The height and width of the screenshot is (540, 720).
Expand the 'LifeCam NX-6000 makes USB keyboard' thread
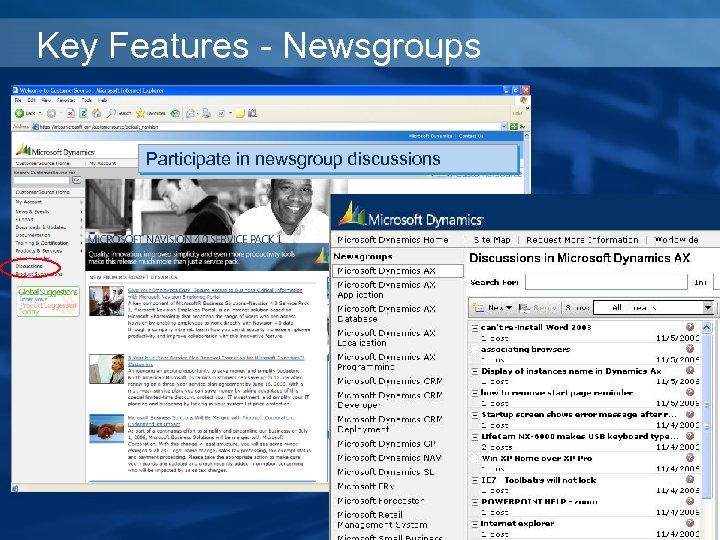(475, 437)
